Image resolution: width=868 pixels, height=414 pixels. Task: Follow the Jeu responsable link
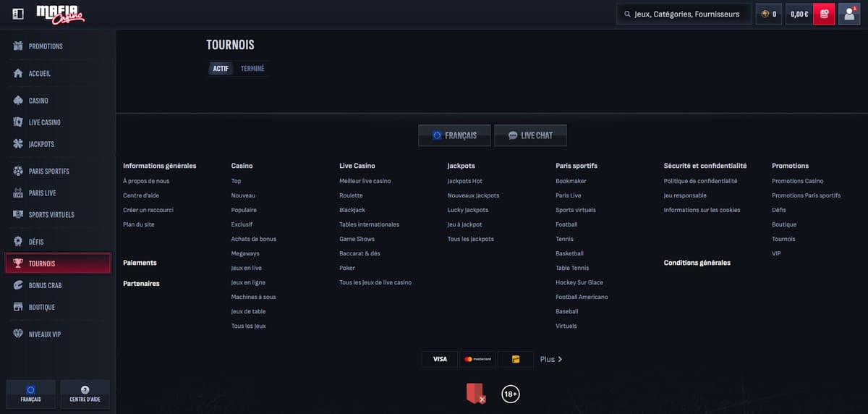pos(685,195)
